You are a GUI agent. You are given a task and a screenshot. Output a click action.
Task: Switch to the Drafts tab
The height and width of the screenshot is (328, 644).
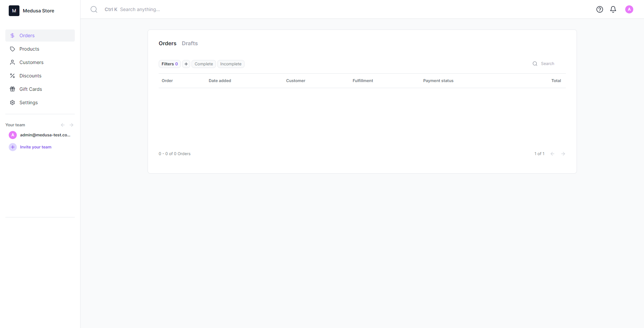190,43
